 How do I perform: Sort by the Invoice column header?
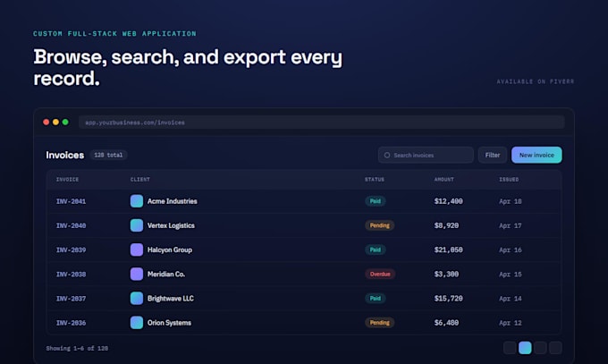67,179
